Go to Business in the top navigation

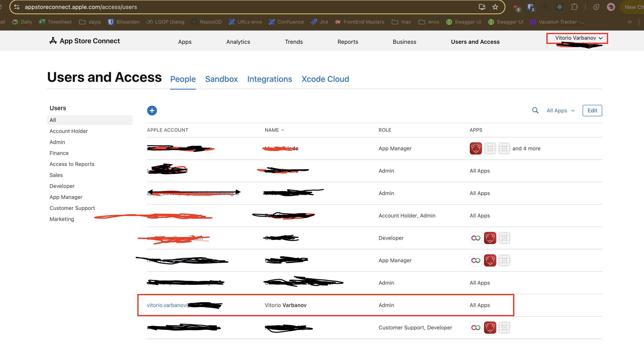point(404,42)
